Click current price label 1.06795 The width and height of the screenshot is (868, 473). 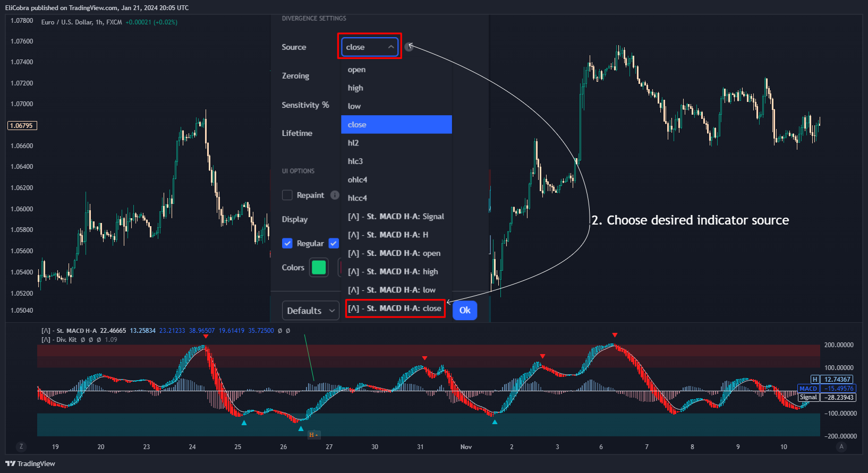pyautogui.click(x=22, y=126)
